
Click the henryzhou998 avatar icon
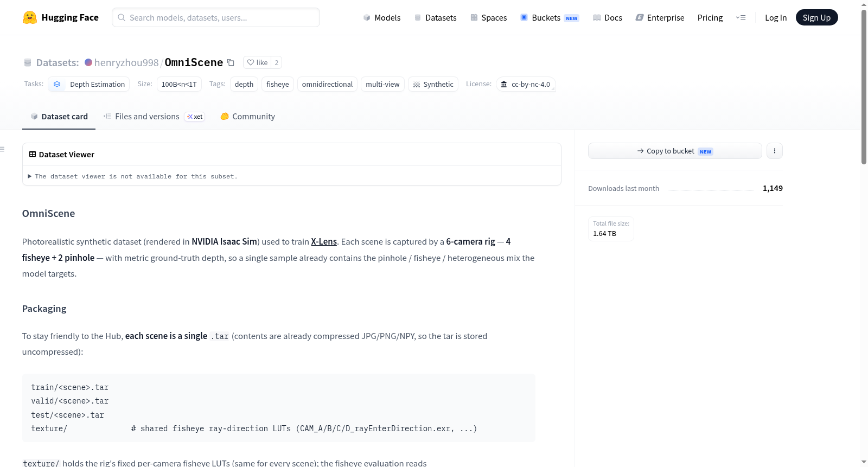[88, 62]
